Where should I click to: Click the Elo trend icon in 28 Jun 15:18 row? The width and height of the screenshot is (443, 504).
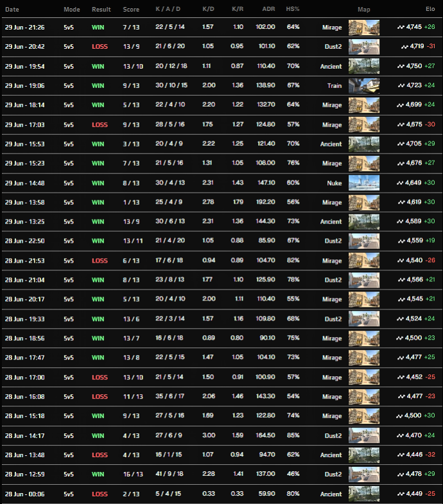[399, 416]
